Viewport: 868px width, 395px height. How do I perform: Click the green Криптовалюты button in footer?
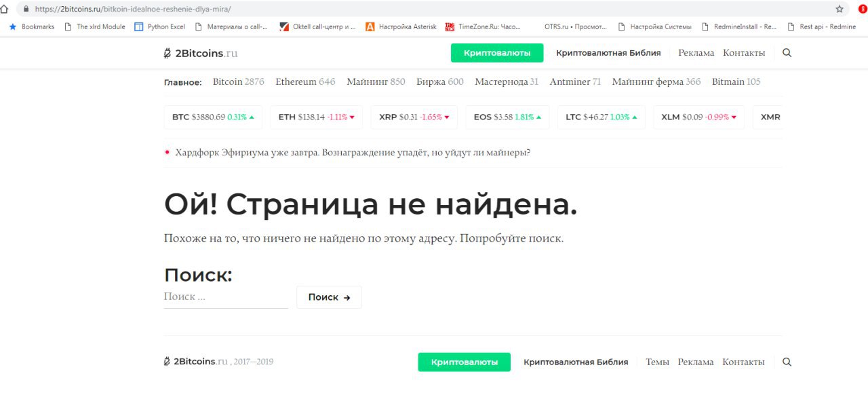click(x=464, y=362)
